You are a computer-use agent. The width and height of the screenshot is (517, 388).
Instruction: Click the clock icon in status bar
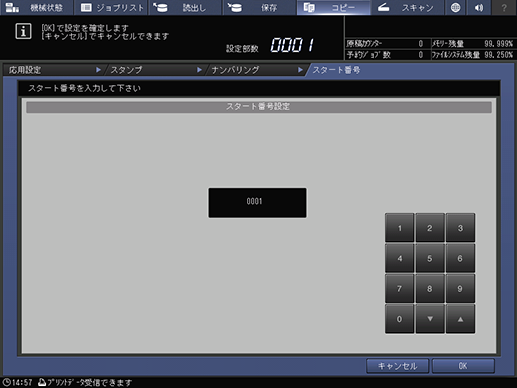6,382
